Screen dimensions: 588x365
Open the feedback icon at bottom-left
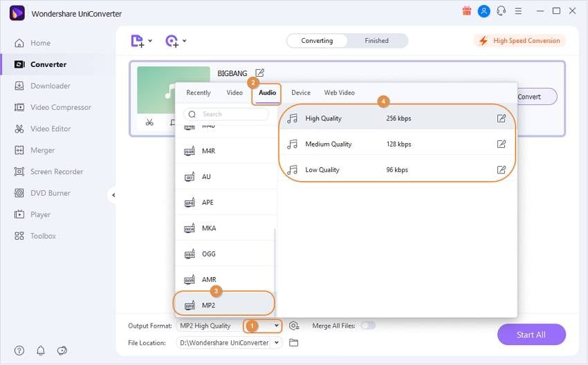pos(62,350)
